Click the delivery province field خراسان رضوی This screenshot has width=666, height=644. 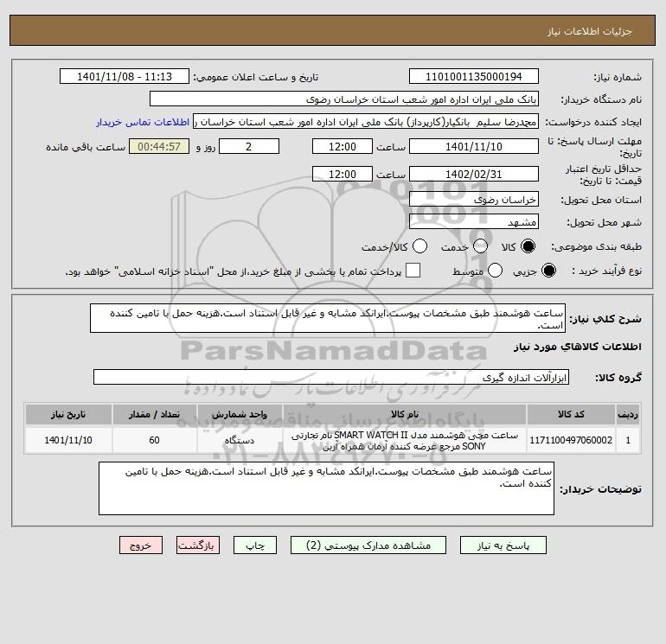[474, 199]
